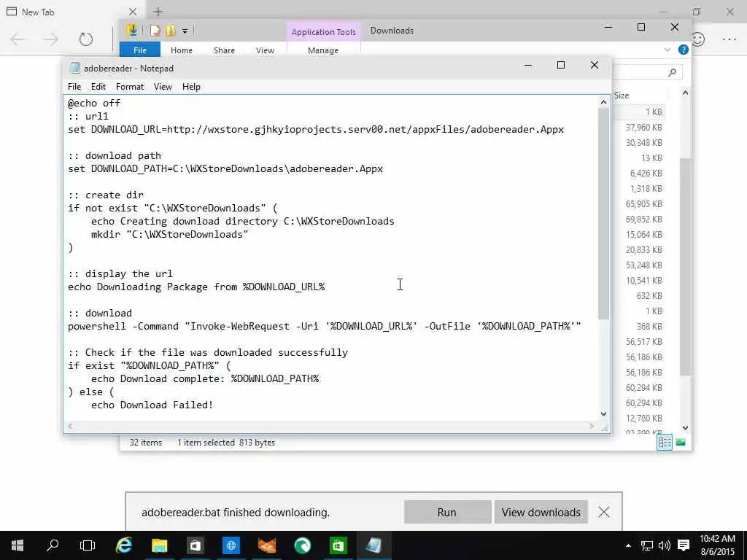Open the Manage tab under Application Tools

323,50
